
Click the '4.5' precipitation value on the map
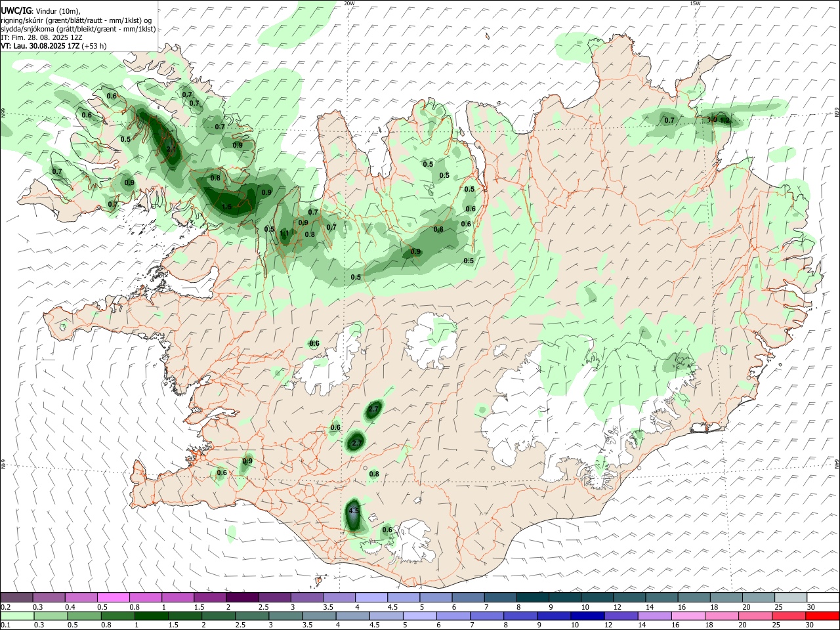354,511
